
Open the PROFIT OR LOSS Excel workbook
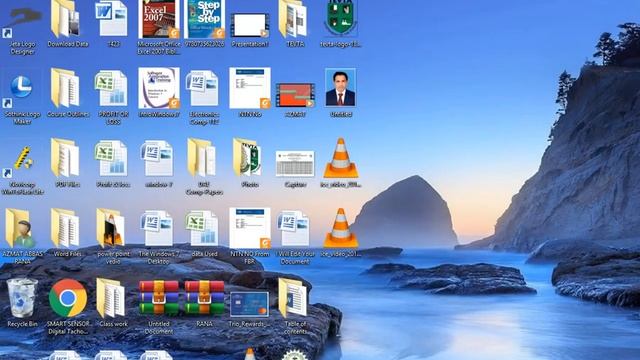click(x=113, y=97)
